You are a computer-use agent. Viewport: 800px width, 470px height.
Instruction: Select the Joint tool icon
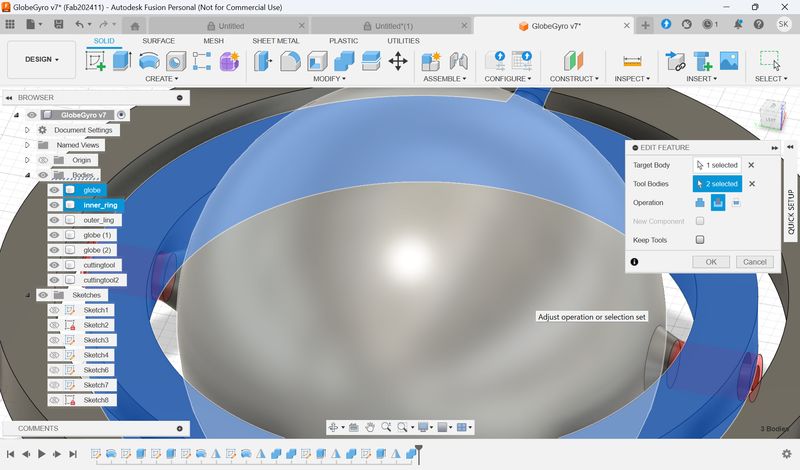point(458,61)
